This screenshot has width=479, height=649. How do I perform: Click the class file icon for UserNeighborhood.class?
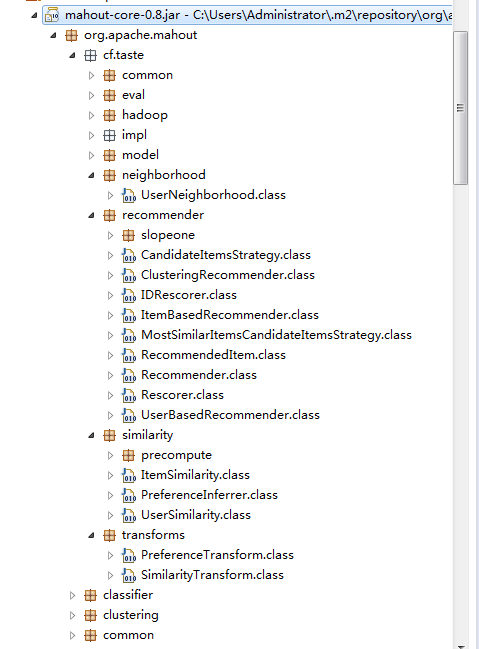pyautogui.click(x=129, y=195)
